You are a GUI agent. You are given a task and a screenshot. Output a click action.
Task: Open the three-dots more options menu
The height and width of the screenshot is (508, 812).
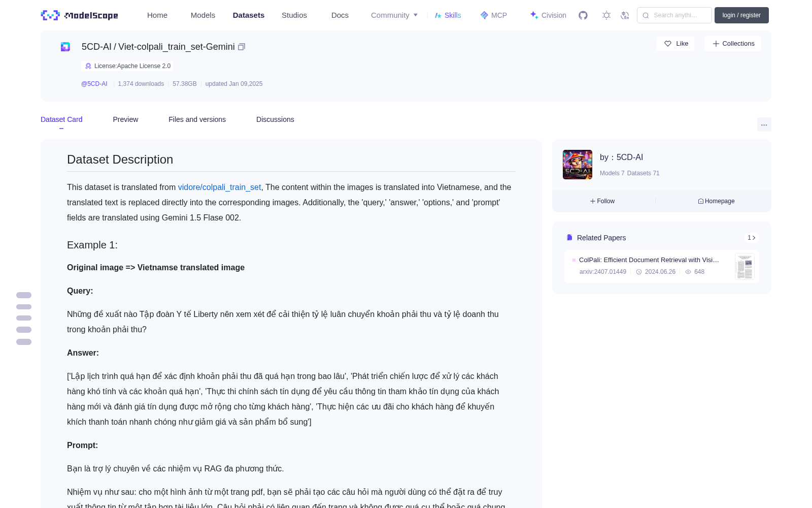[764, 125]
